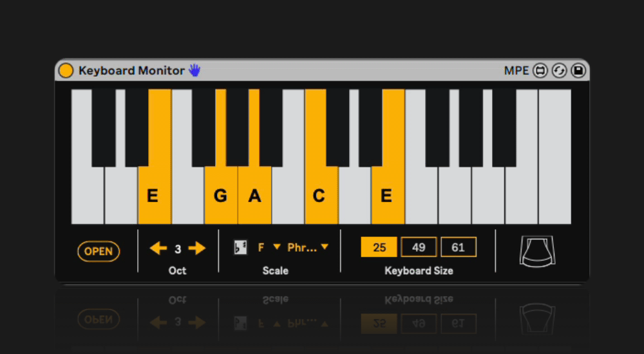Viewport: 644px width, 354px height.
Task: Click the hot-swap preset icon
Action: coord(559,71)
